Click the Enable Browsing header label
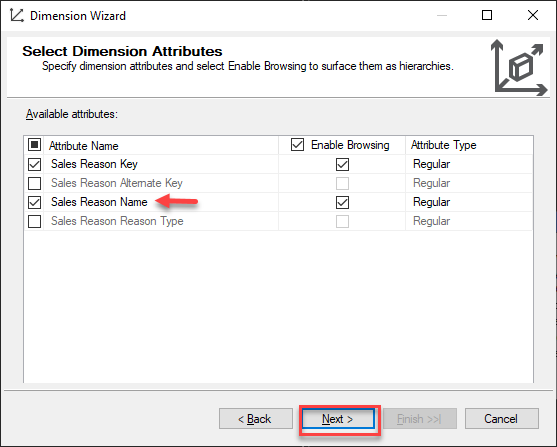 tap(350, 145)
